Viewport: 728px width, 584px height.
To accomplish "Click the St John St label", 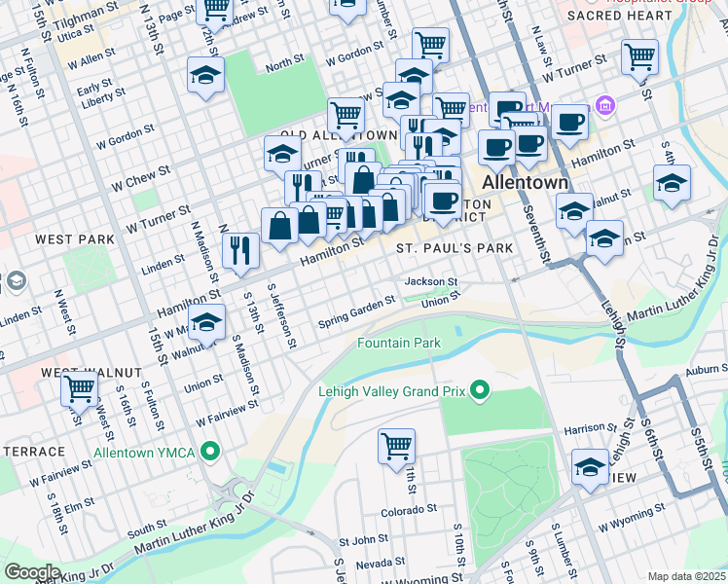I will click(364, 541).
